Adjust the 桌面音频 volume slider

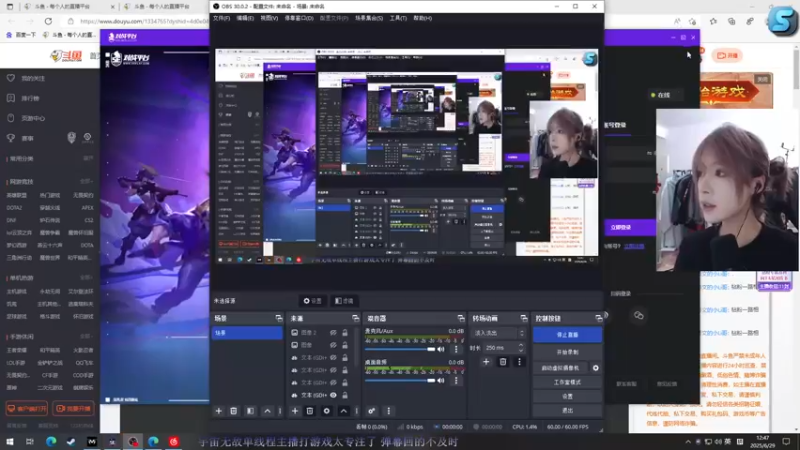[400, 380]
